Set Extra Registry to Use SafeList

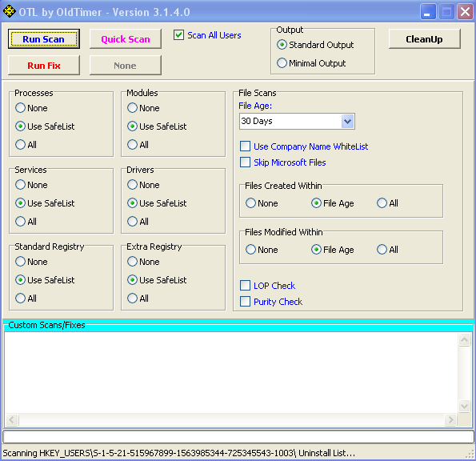tap(132, 279)
